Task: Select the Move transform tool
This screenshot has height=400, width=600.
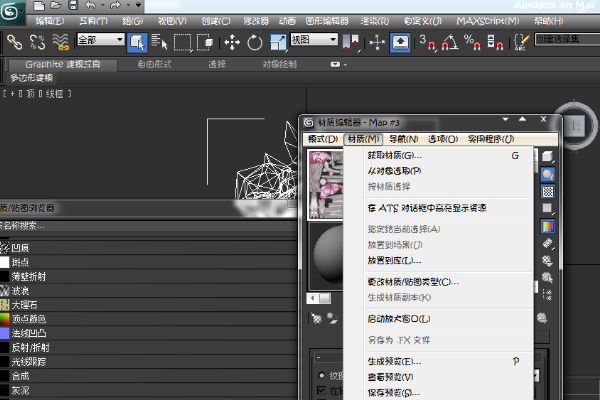Action: tap(231, 42)
